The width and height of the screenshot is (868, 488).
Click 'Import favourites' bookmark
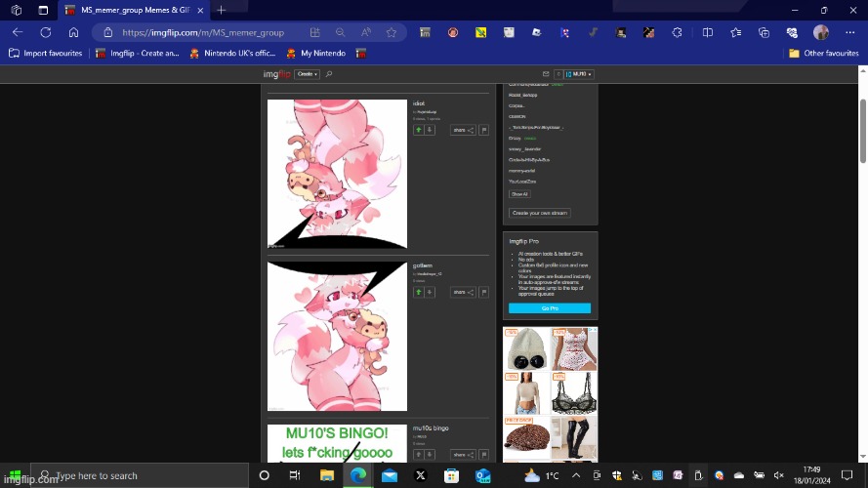[x=45, y=53]
